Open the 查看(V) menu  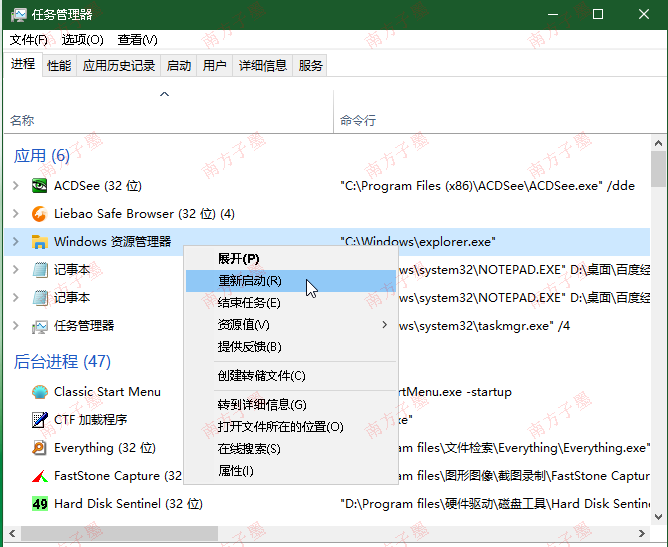pyautogui.click(x=138, y=40)
